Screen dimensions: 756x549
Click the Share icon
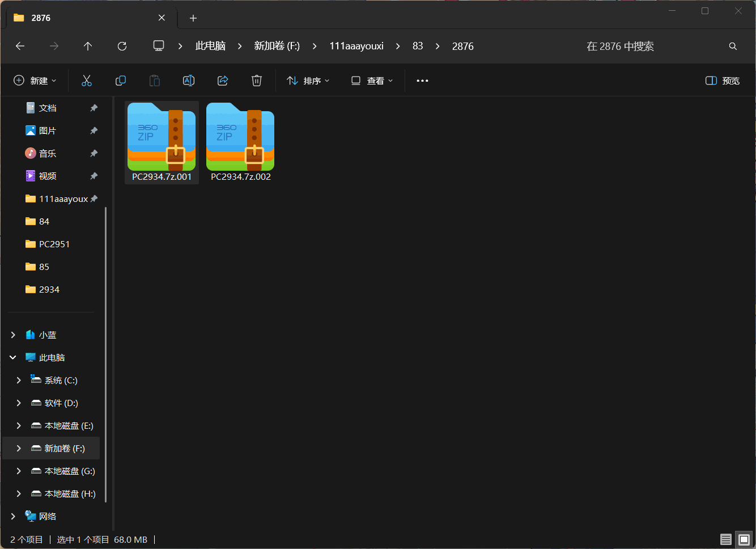click(222, 80)
